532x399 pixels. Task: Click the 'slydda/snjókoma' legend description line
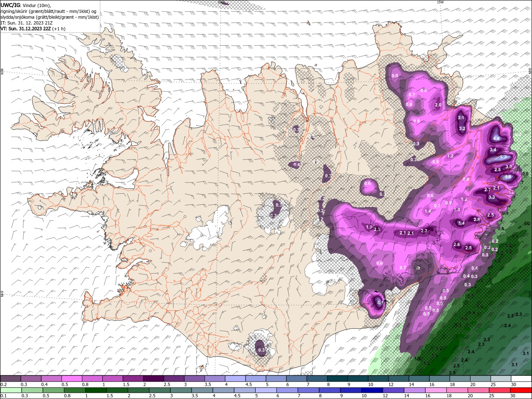[x=49, y=17]
